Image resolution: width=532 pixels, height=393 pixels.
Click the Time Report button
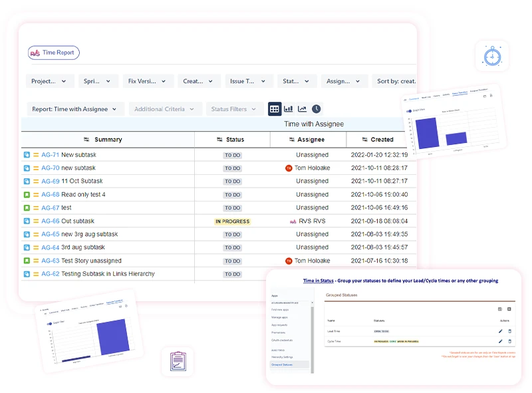pos(53,53)
